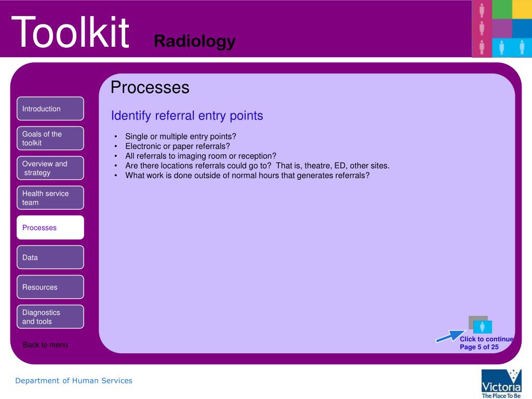Click the 'Click to continue' text

486,339
